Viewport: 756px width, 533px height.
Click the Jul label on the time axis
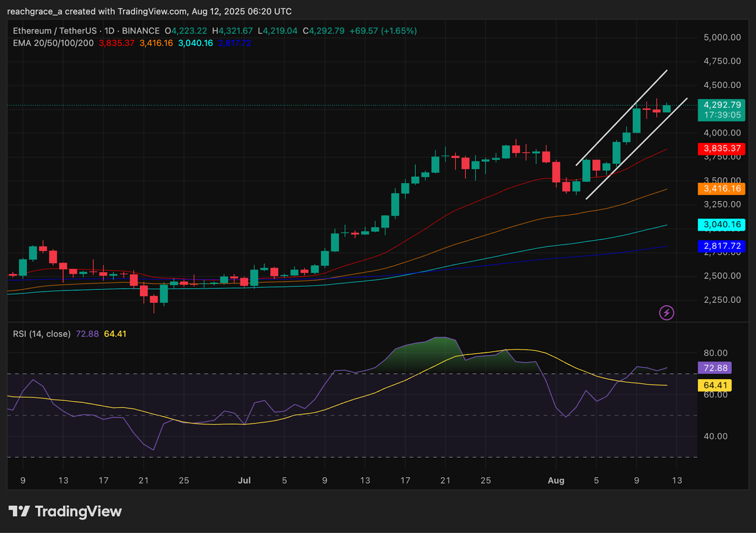(x=244, y=481)
